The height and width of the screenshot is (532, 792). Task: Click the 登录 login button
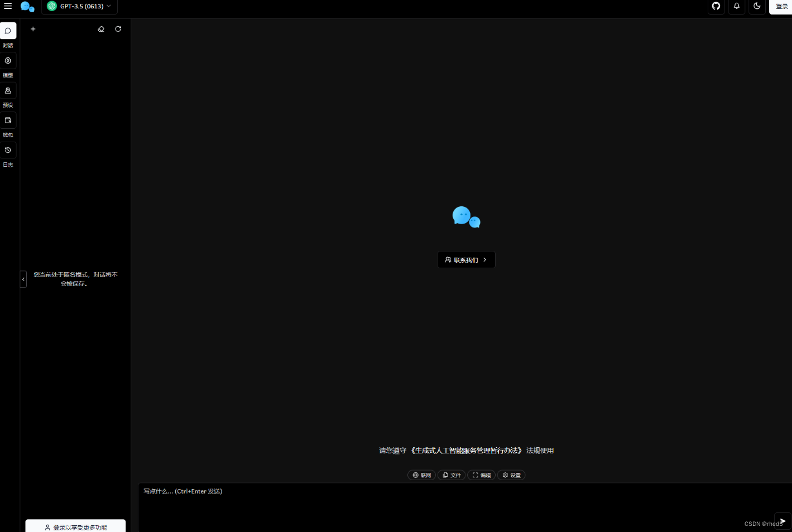(781, 7)
